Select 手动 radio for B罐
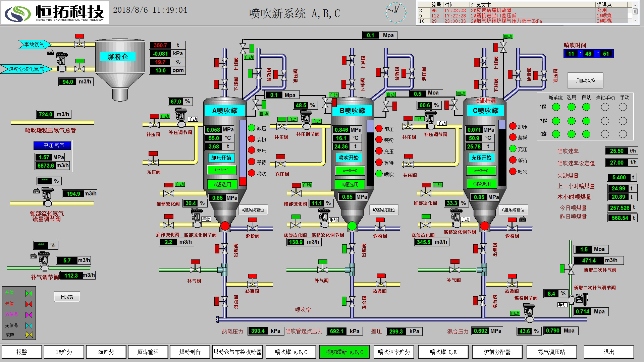This screenshot has height=362, width=644. click(x=623, y=121)
